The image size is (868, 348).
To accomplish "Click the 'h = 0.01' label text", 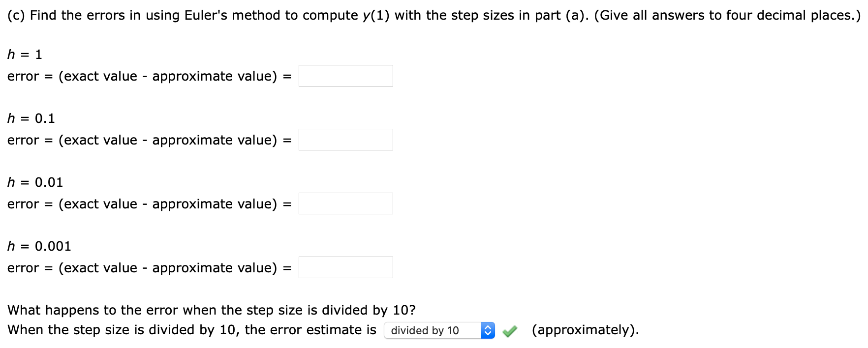I will [34, 182].
